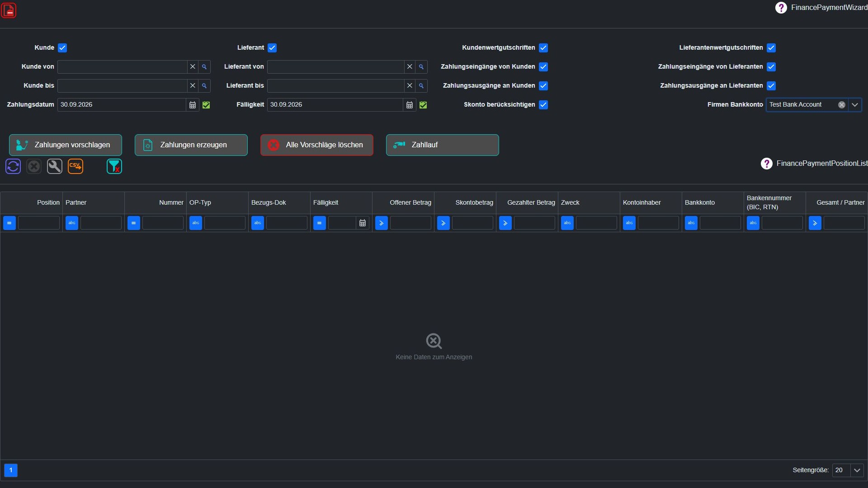Search for Kunde von lookup
868x488 pixels.
[204, 67]
